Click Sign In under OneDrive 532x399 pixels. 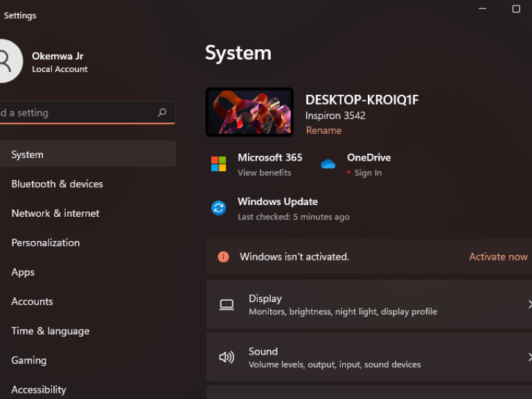pyautogui.click(x=368, y=173)
